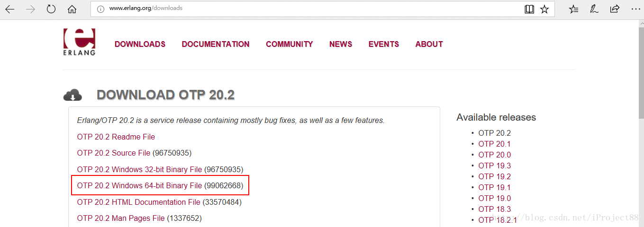Go to the EVENTS section
The width and height of the screenshot is (644, 227).
(384, 44)
